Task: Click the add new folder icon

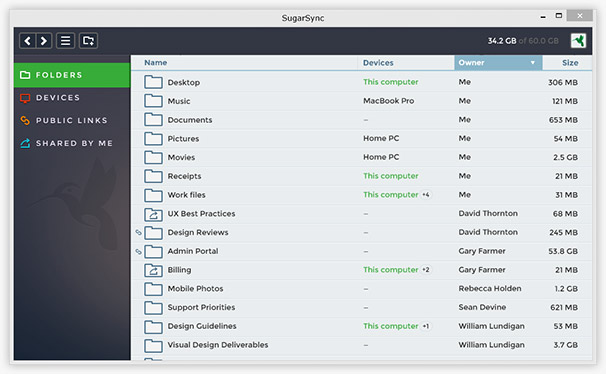Action: (89, 41)
